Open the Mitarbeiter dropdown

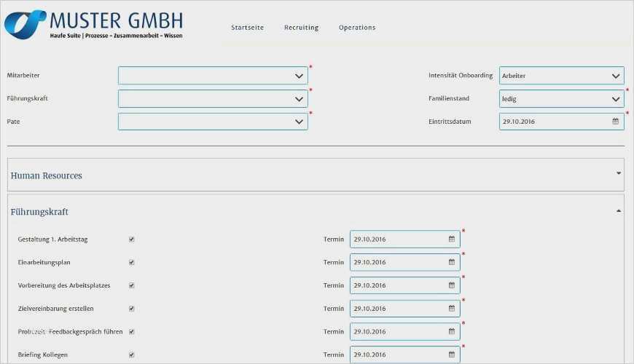[213, 76]
